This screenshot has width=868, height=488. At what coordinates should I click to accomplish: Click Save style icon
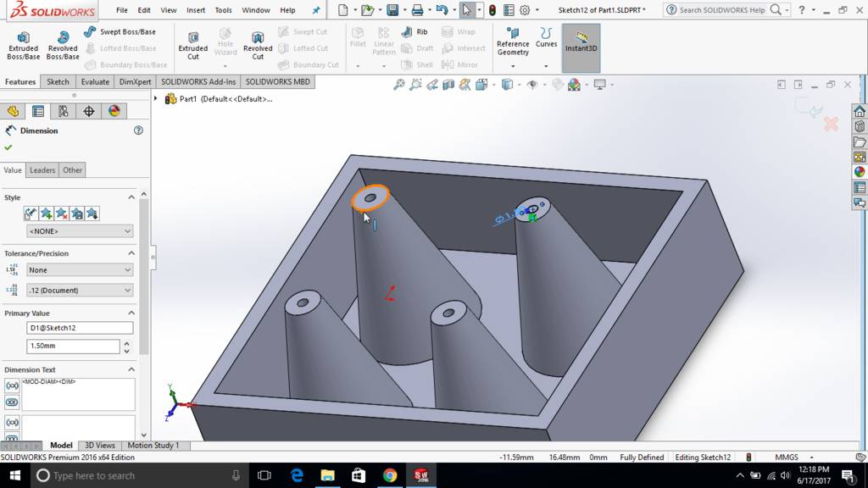(x=77, y=213)
